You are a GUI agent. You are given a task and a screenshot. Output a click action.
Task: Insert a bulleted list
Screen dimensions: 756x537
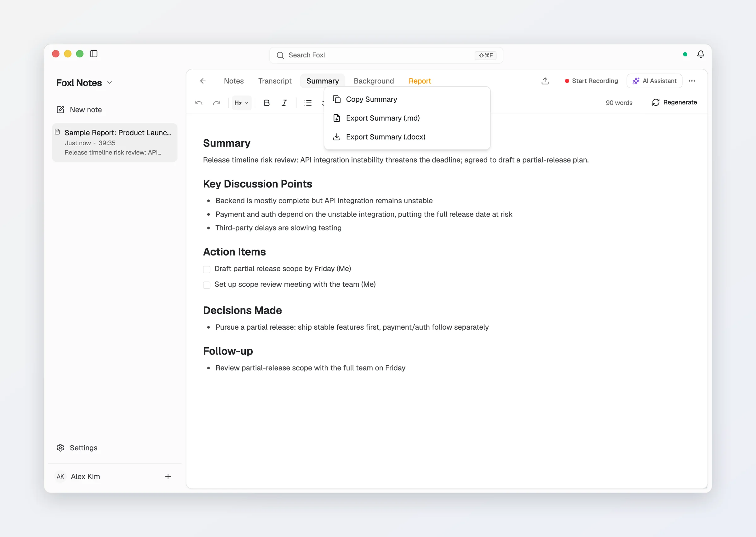pyautogui.click(x=308, y=103)
